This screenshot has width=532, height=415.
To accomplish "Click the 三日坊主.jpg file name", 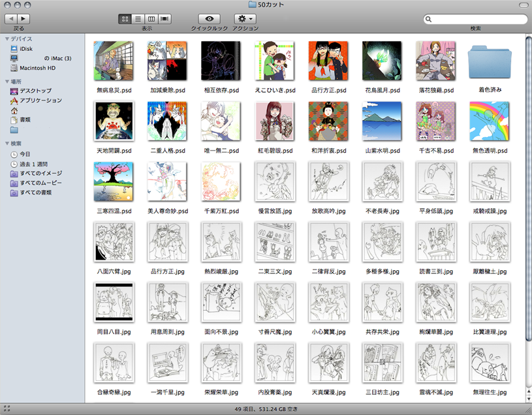I will tap(383, 392).
